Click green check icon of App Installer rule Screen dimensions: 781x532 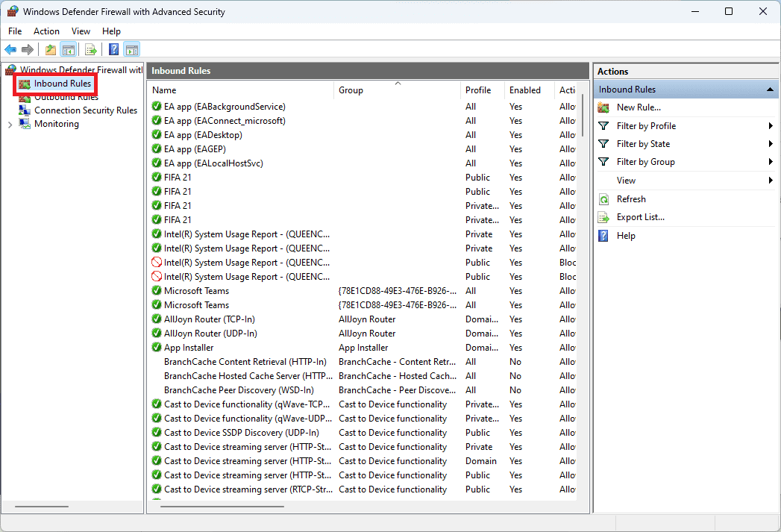tap(157, 348)
